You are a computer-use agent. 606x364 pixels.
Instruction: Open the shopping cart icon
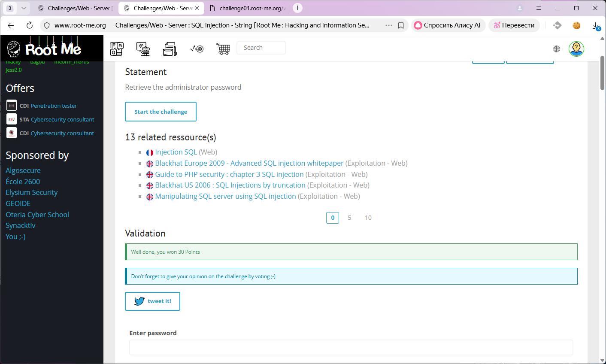click(x=223, y=49)
